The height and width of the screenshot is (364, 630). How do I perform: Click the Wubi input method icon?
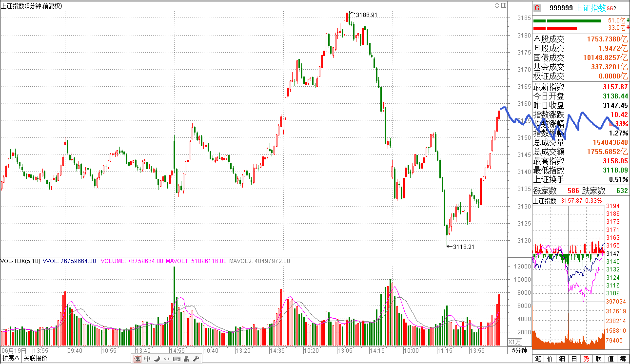pyautogui.click(x=138, y=359)
